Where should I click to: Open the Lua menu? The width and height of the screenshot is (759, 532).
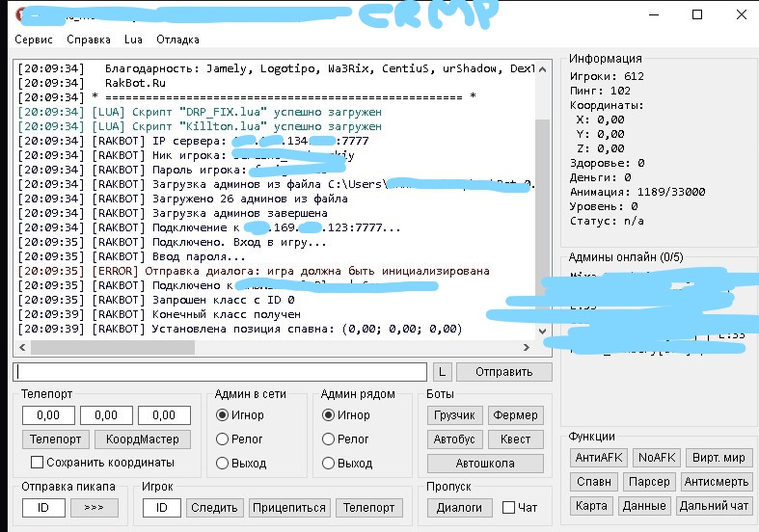133,40
